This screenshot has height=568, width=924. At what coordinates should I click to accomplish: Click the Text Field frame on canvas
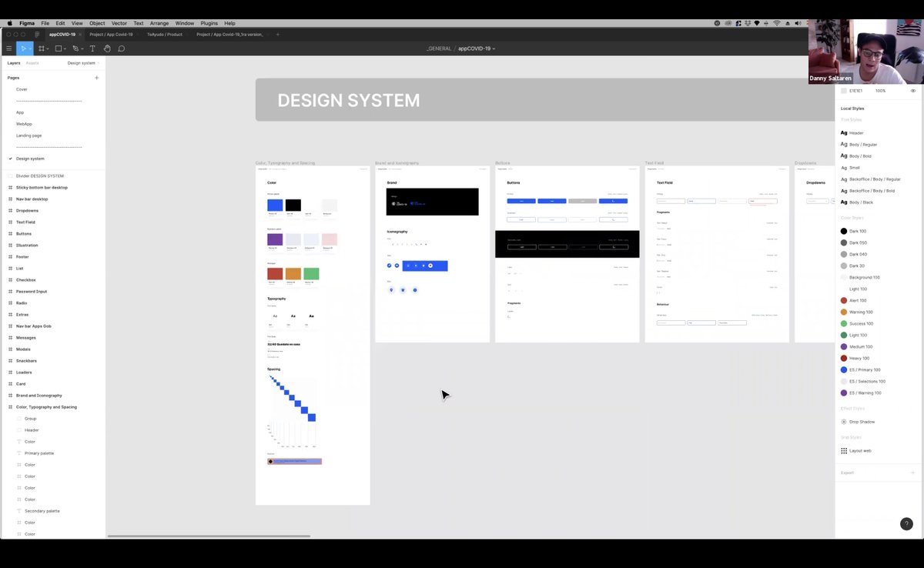pos(717,254)
